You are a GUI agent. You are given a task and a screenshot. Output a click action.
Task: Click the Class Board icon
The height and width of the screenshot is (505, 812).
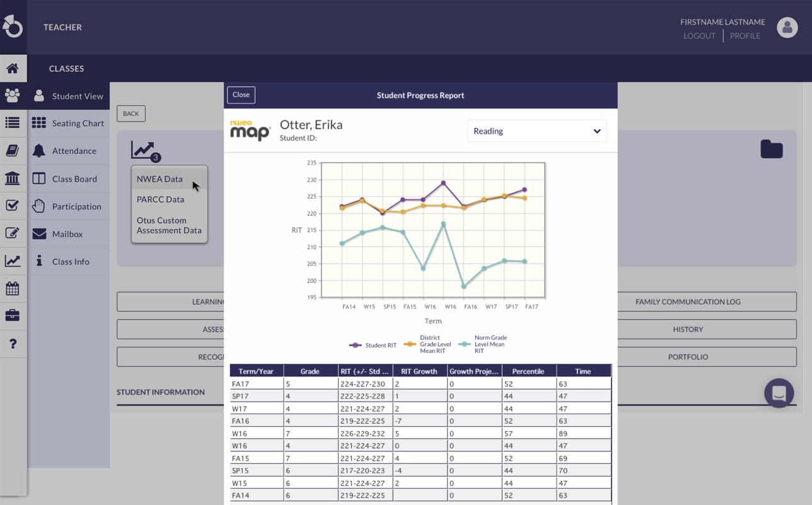(39, 178)
